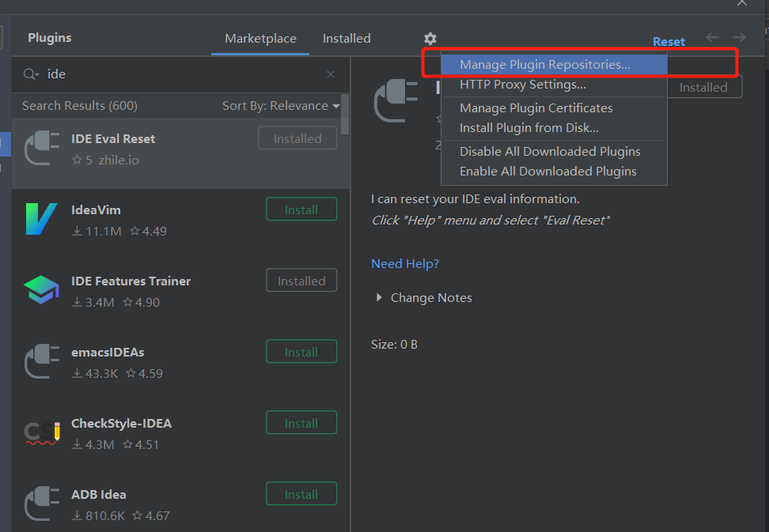
Task: Click the large plugin icon in details pane
Action: (396, 101)
